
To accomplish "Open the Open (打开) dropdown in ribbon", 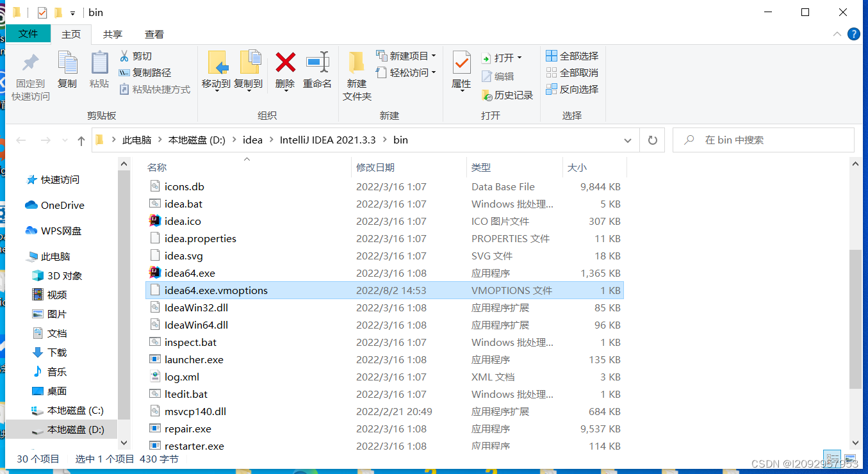I will 502,58.
